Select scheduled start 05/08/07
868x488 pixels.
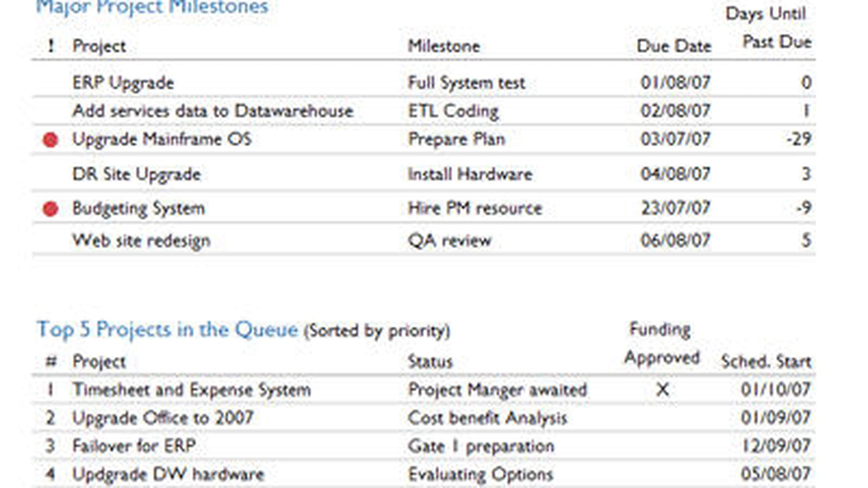pos(776,474)
